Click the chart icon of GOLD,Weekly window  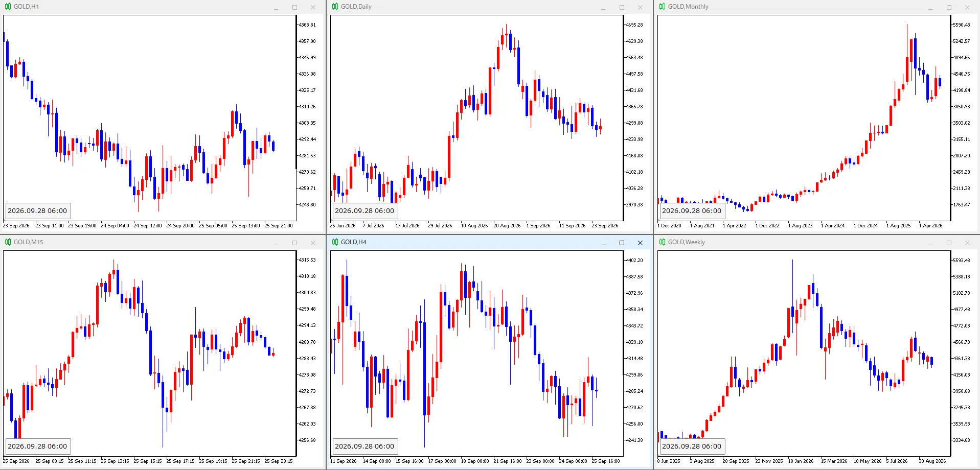coord(662,242)
